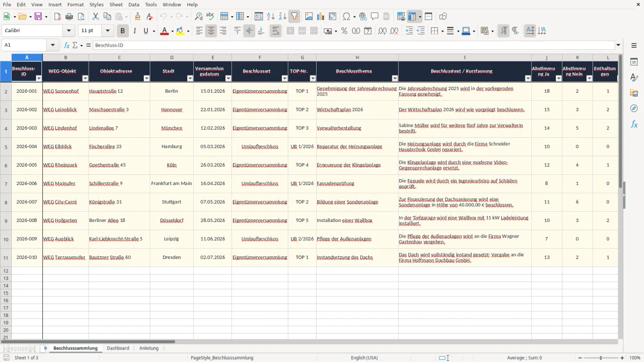
Task: Add a decimal place
Action: point(382,31)
